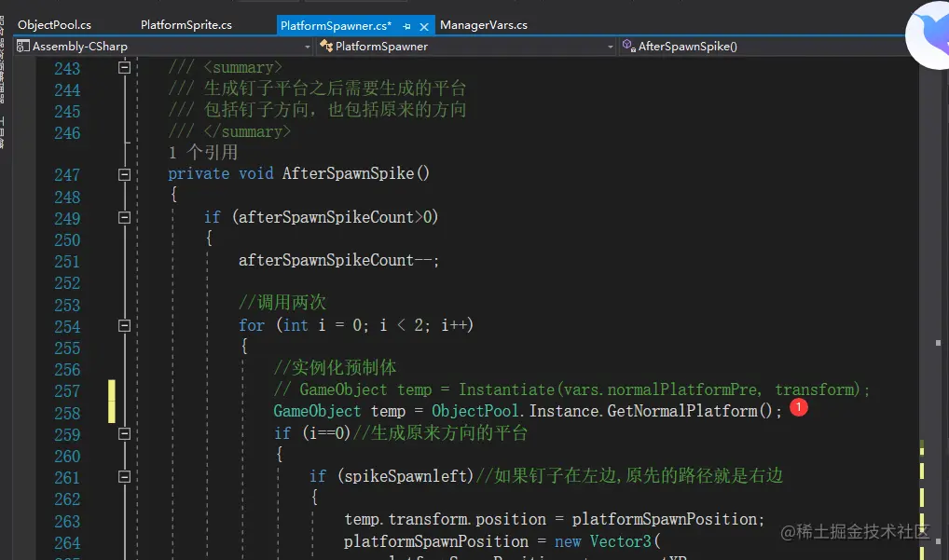Click the AfterSpawnSpike method icon
The height and width of the screenshot is (560, 949).
tap(629, 46)
